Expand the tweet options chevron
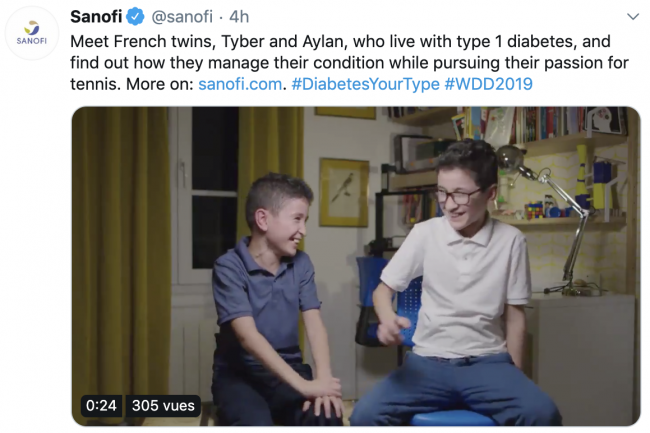The image size is (650, 433). (x=633, y=17)
